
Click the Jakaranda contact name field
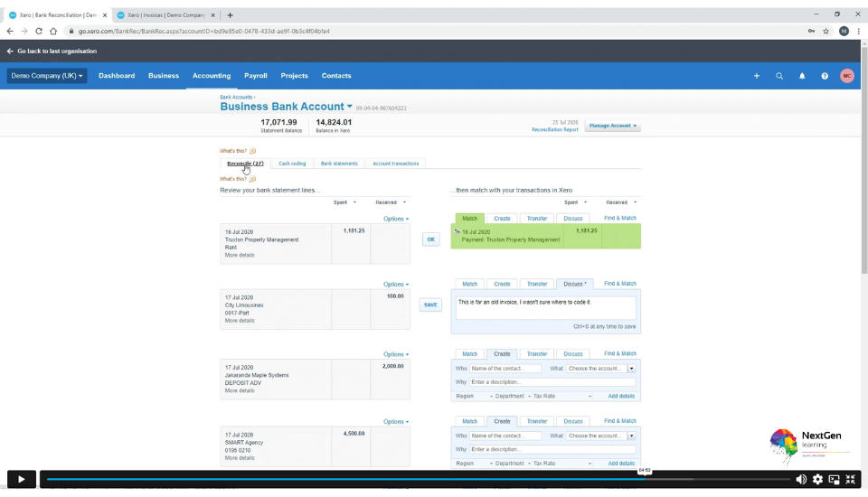point(505,369)
